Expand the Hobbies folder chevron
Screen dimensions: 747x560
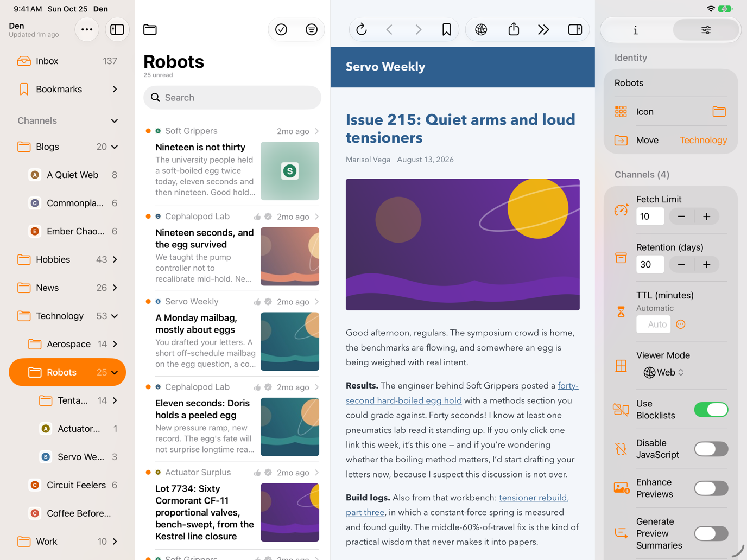pos(115,259)
